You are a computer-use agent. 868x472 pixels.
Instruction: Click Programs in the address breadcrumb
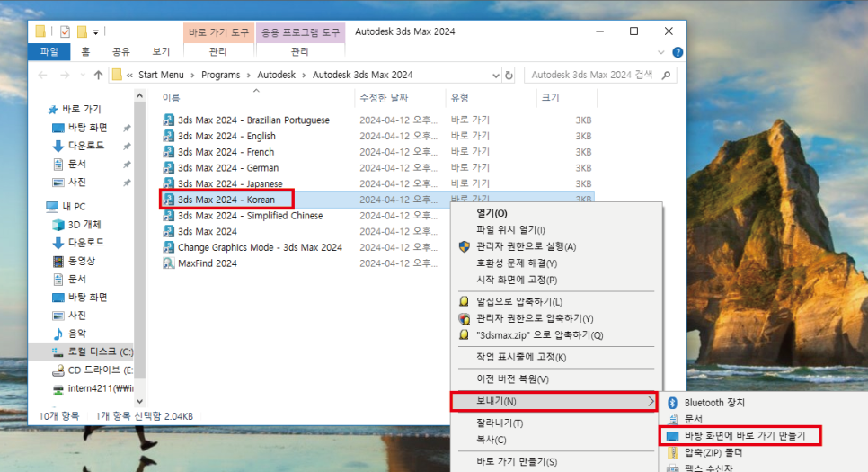pyautogui.click(x=221, y=75)
